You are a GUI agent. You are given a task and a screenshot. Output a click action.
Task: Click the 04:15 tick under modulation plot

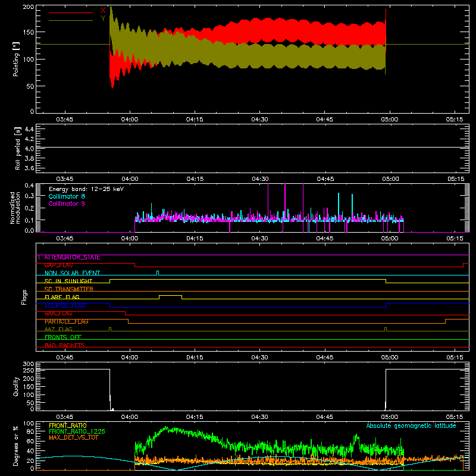click(x=195, y=239)
